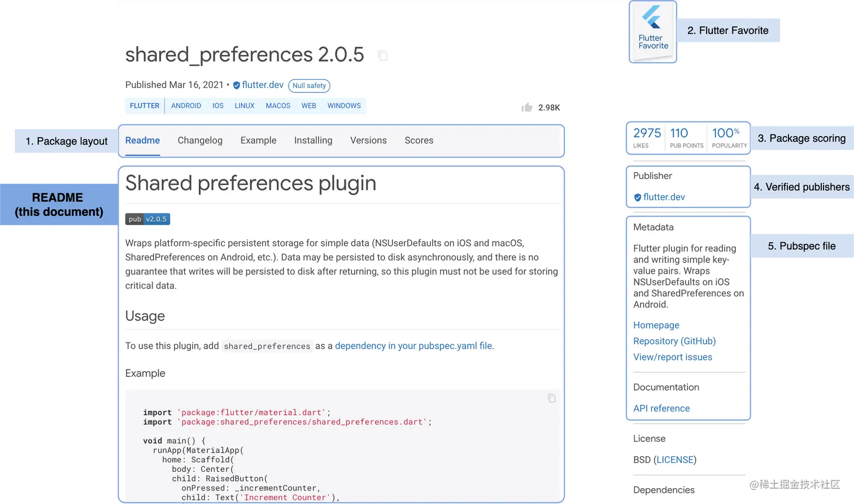854x504 pixels.
Task: Click the Documentation section heading
Action: coord(666,387)
